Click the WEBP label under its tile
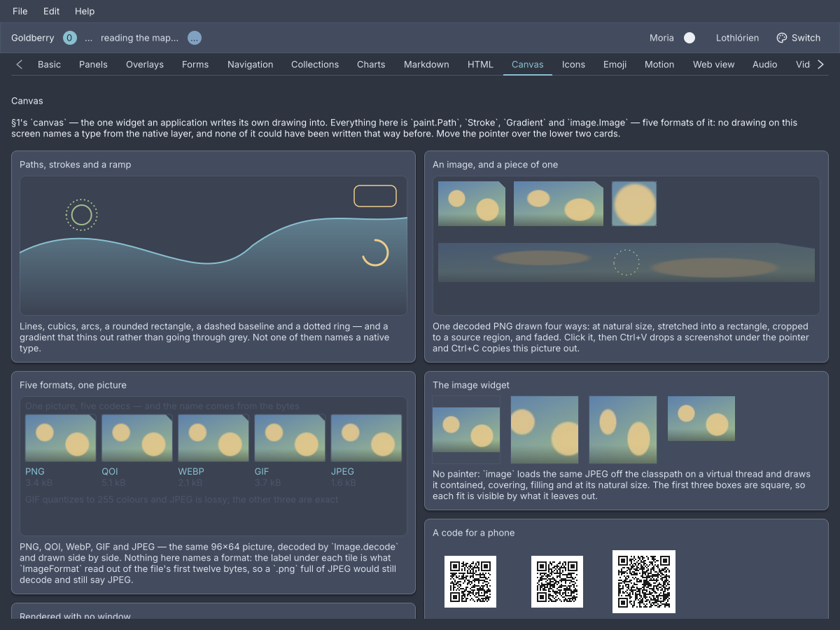Screen dimensions: 840x630 pos(192,472)
